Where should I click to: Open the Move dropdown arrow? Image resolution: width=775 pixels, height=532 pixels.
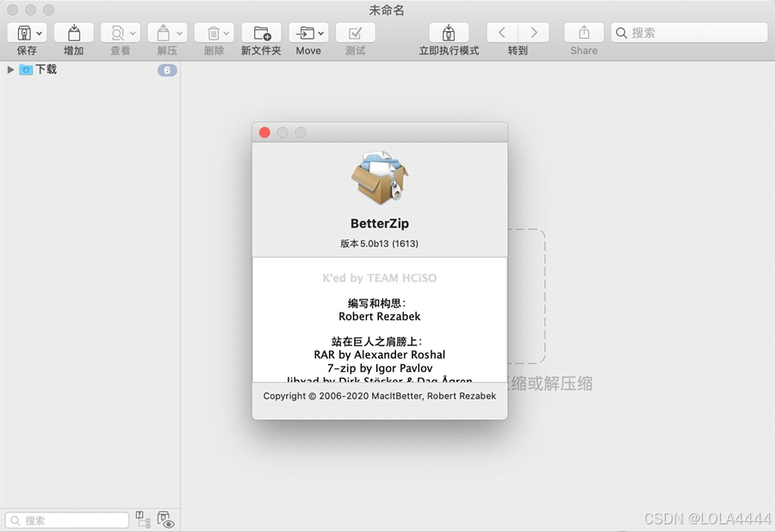321,34
